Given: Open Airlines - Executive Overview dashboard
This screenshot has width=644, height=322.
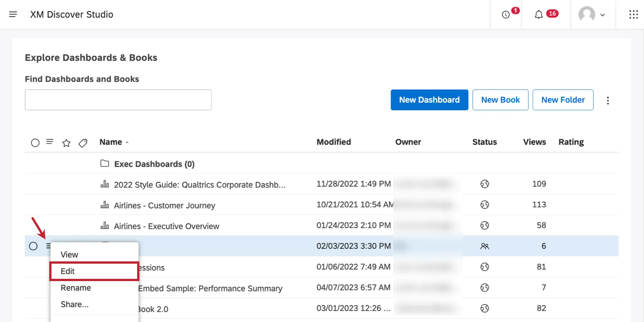Looking at the screenshot, I should tap(166, 226).
